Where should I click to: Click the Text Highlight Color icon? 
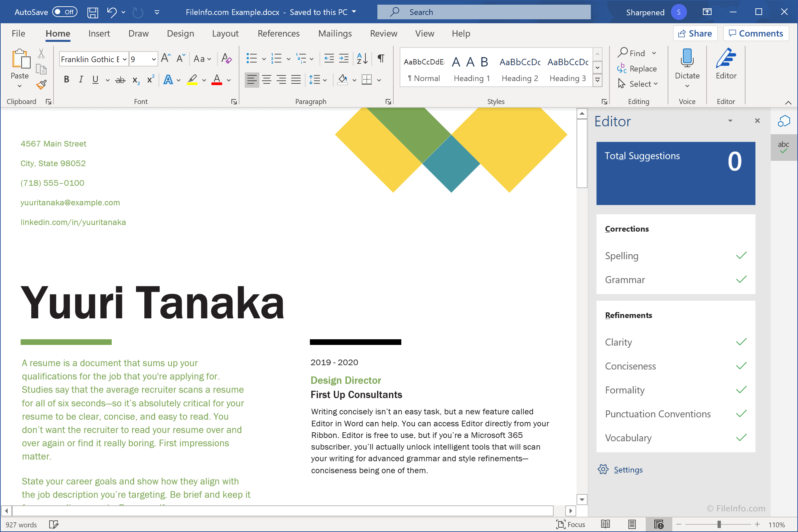[193, 79]
